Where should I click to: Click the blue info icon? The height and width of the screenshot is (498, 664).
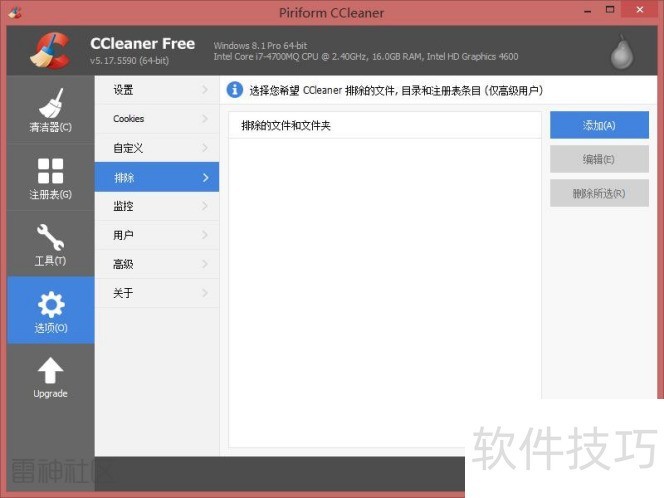pos(235,90)
